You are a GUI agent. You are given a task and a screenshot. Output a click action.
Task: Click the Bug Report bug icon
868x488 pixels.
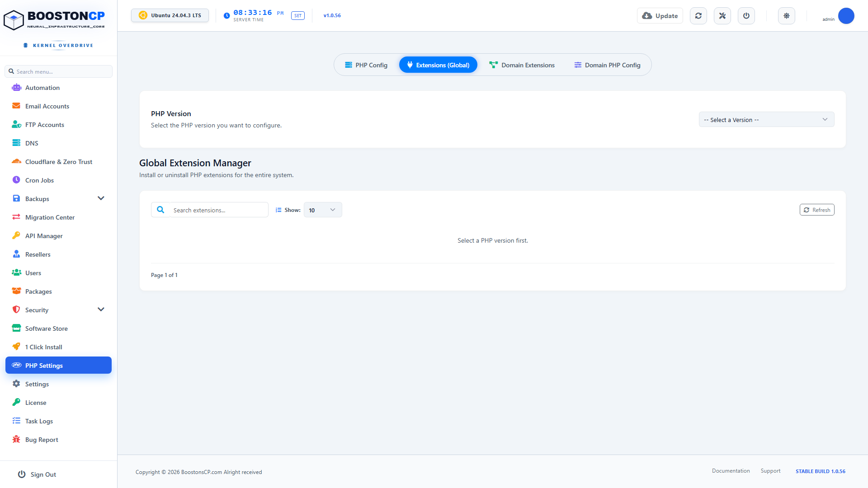point(16,439)
